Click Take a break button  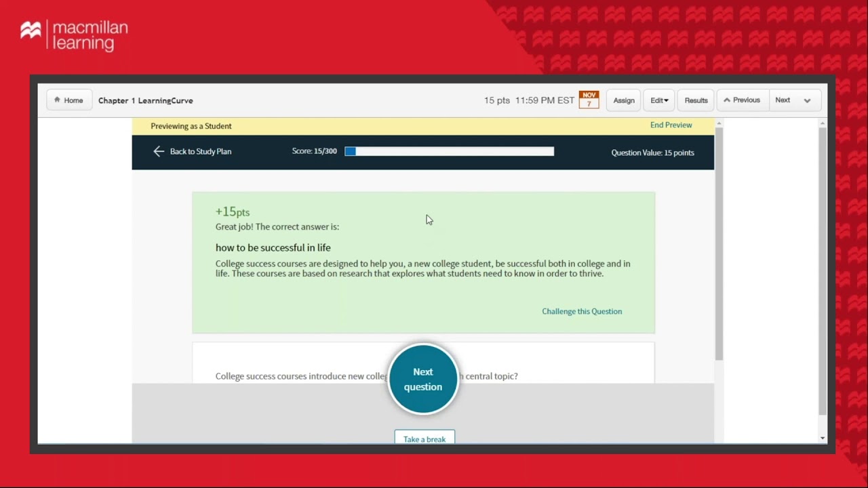425,438
